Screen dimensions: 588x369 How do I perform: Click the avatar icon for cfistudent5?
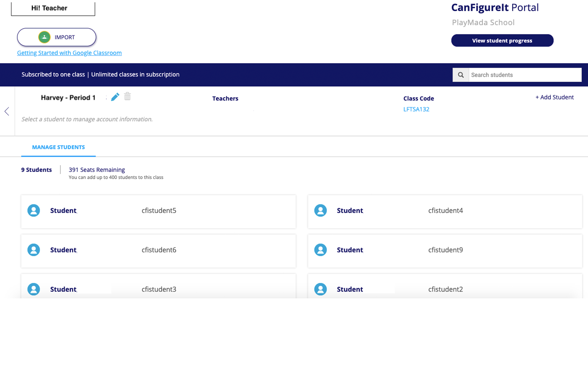34,210
